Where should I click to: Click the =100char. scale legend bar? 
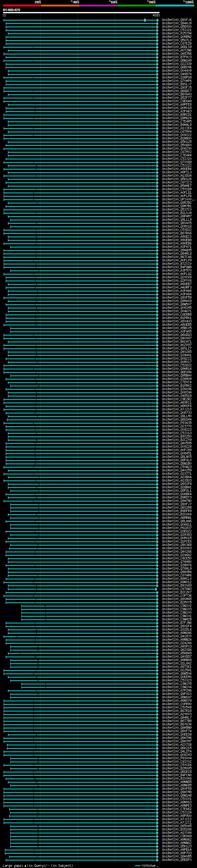(138, 866)
